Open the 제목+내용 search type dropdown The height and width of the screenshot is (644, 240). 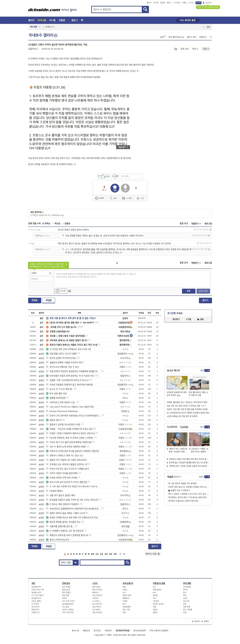pos(69,563)
